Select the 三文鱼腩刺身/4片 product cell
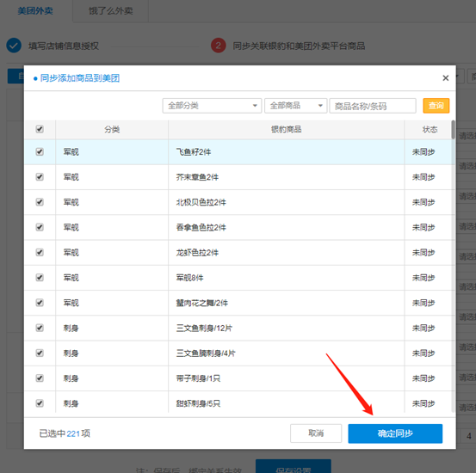Image resolution: width=476 pixels, height=473 pixels. (287, 353)
